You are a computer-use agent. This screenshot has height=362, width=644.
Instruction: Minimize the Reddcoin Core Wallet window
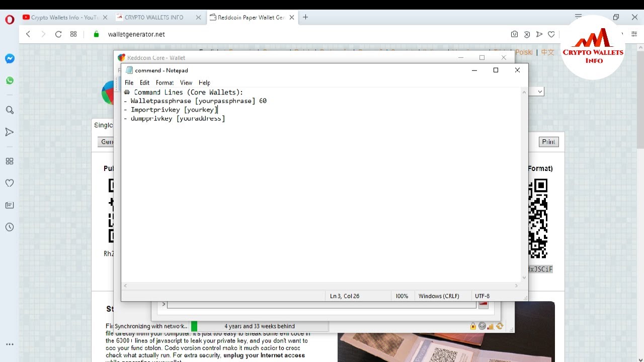pos(460,57)
